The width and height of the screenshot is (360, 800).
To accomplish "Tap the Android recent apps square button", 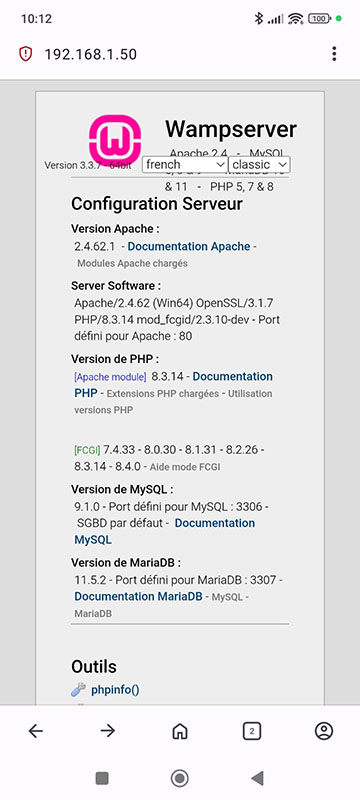I will click(x=102, y=778).
